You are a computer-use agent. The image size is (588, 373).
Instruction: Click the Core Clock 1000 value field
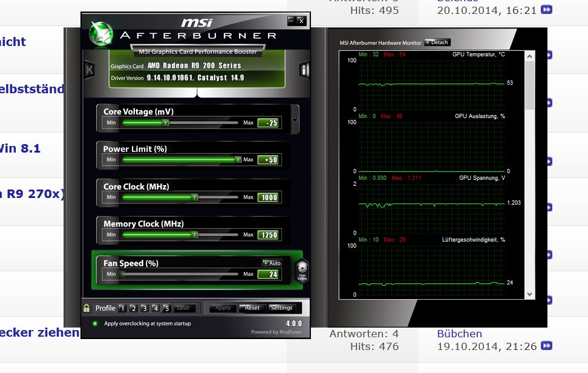click(x=268, y=197)
